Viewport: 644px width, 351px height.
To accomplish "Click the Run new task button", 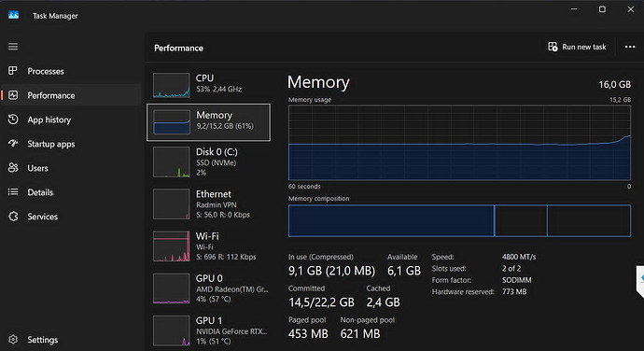I will [577, 47].
